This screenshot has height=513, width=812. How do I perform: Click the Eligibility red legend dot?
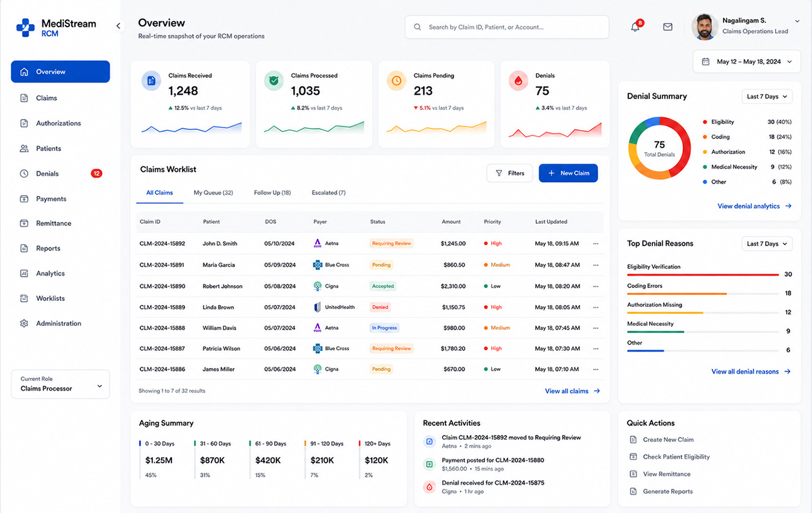[x=705, y=122]
